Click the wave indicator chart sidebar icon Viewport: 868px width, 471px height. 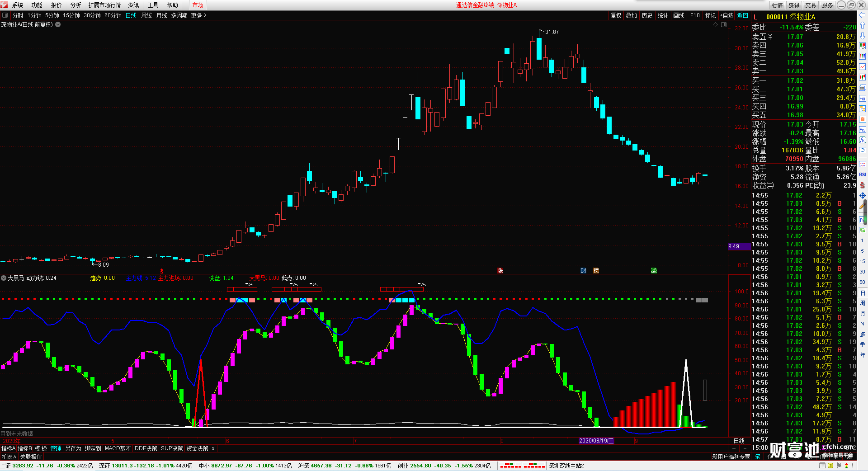pyautogui.click(x=863, y=164)
